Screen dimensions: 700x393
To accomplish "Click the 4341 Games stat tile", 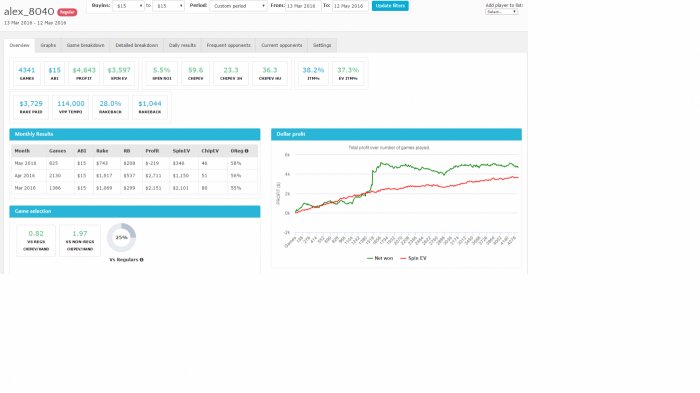I will (x=27, y=73).
